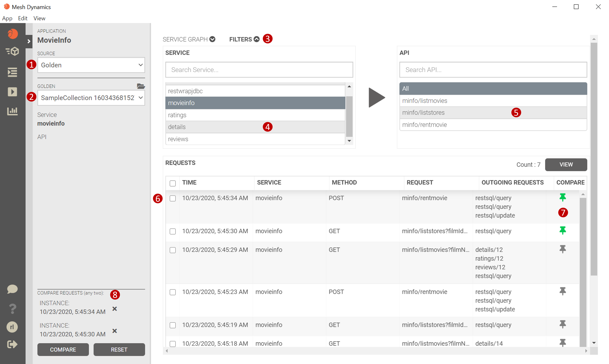Screen dimensions: 609x364
Task: Pin the 5:45:23 AM request for compare
Action: pyautogui.click(x=562, y=291)
